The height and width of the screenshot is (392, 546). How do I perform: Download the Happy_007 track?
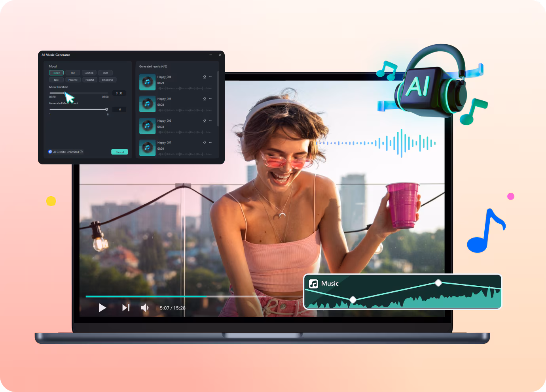click(x=205, y=142)
